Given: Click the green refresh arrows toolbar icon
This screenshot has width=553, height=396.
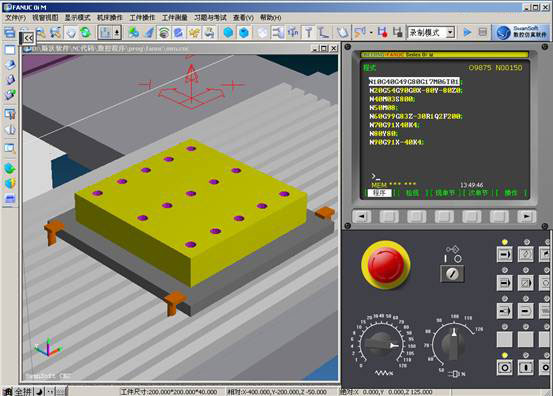Looking at the screenshot, I should [86, 32].
